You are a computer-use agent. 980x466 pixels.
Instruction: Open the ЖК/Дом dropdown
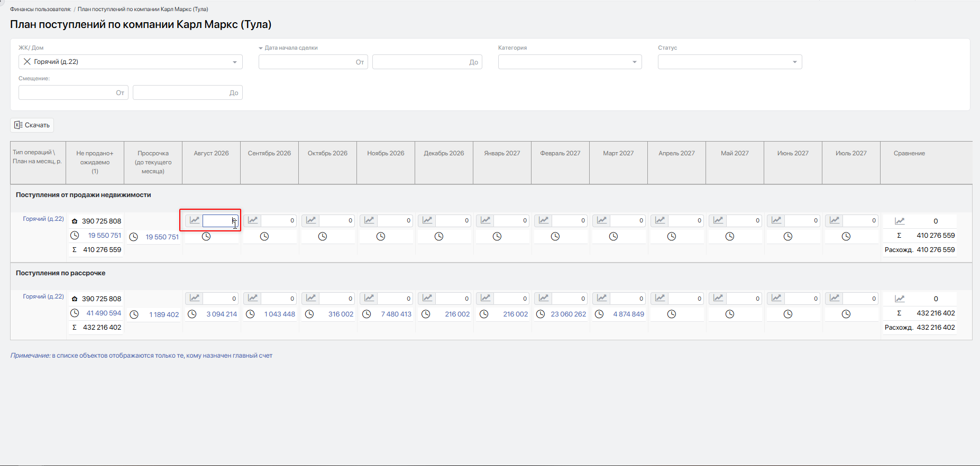click(131, 62)
